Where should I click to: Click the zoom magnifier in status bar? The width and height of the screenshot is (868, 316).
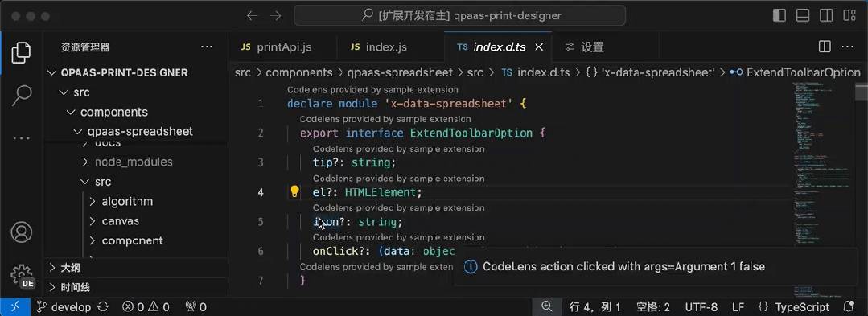[x=546, y=306]
